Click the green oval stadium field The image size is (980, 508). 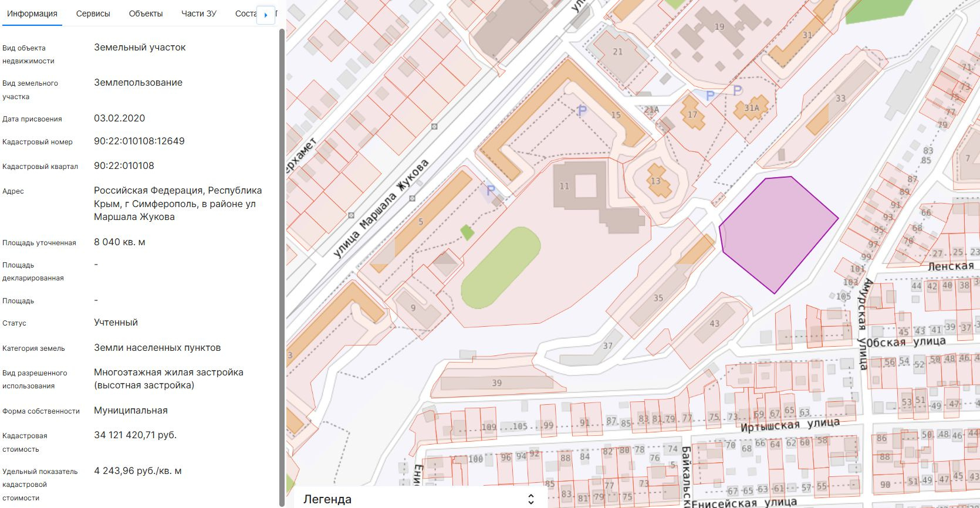(501, 267)
